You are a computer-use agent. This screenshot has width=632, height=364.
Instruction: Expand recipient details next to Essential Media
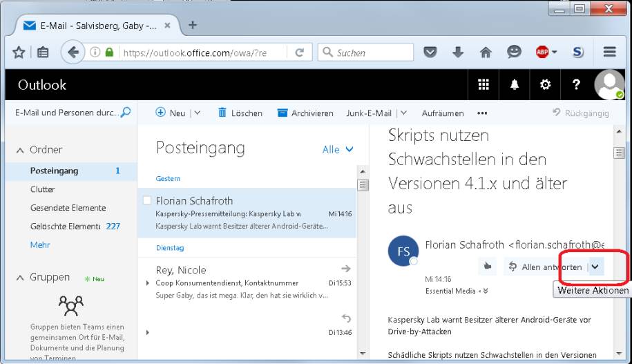click(486, 291)
